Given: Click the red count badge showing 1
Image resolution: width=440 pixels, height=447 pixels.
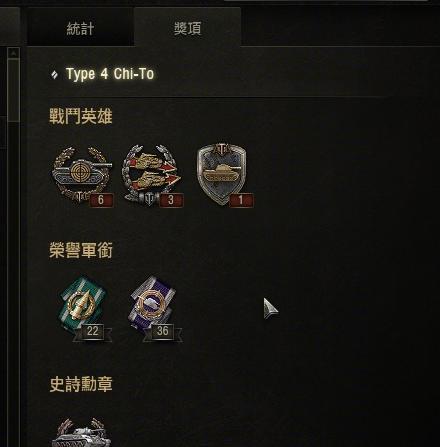Looking at the screenshot, I should coord(241,200).
